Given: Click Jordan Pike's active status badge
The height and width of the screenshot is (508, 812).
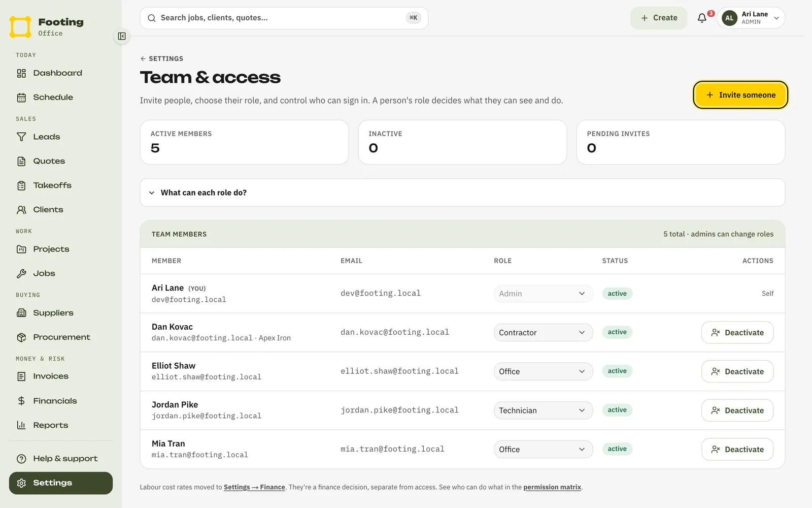Looking at the screenshot, I should pyautogui.click(x=617, y=410).
